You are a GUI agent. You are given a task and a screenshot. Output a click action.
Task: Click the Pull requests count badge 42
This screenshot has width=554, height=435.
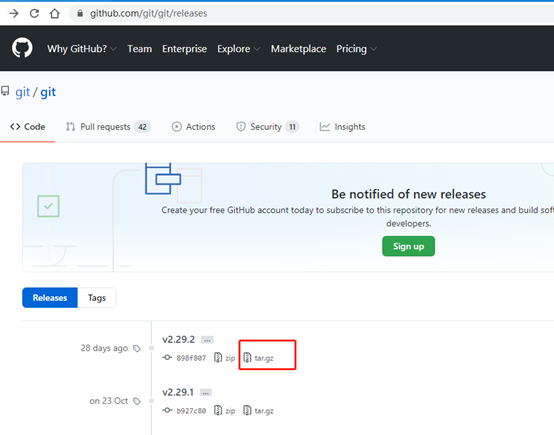[x=142, y=127]
